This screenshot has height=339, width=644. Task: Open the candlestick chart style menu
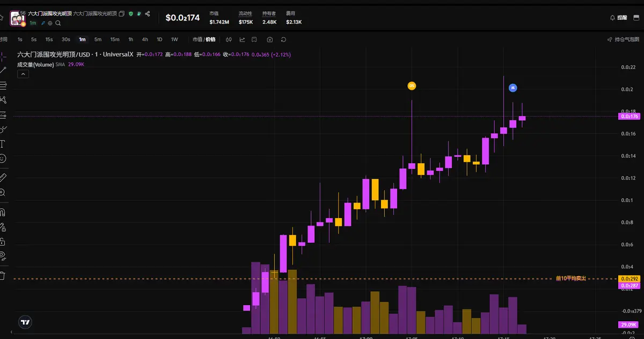click(x=229, y=39)
